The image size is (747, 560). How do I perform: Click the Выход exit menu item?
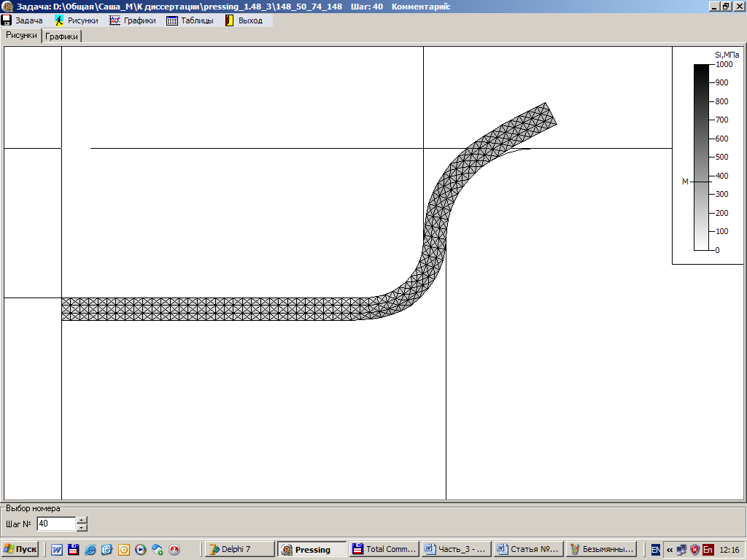coord(244,20)
